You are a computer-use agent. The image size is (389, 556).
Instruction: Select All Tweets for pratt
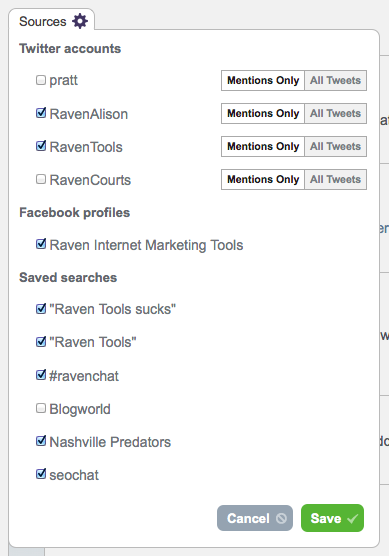click(335, 80)
